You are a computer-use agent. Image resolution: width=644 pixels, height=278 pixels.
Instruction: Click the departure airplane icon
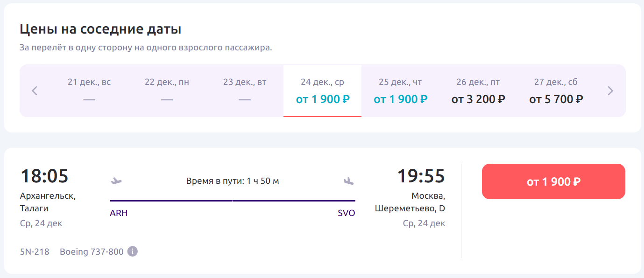[x=116, y=181]
